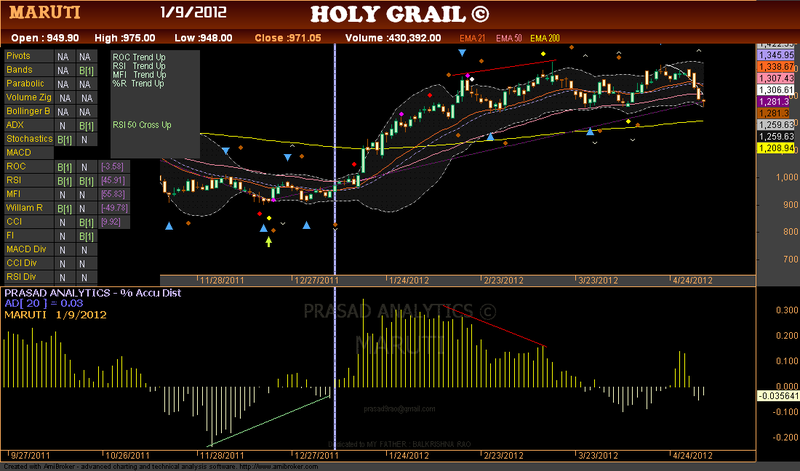The height and width of the screenshot is (471, 800).
Task: Click the purple 1,345.95 price label
Action: pos(776,55)
